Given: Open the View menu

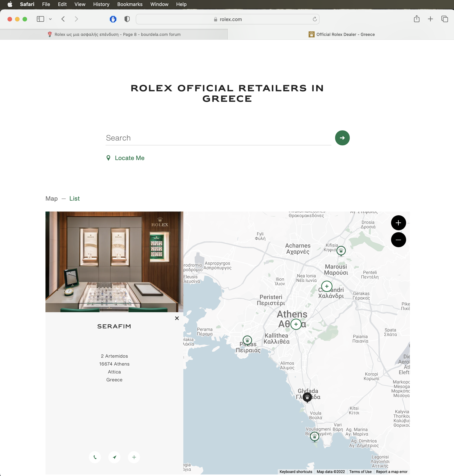Looking at the screenshot, I should tap(80, 4).
